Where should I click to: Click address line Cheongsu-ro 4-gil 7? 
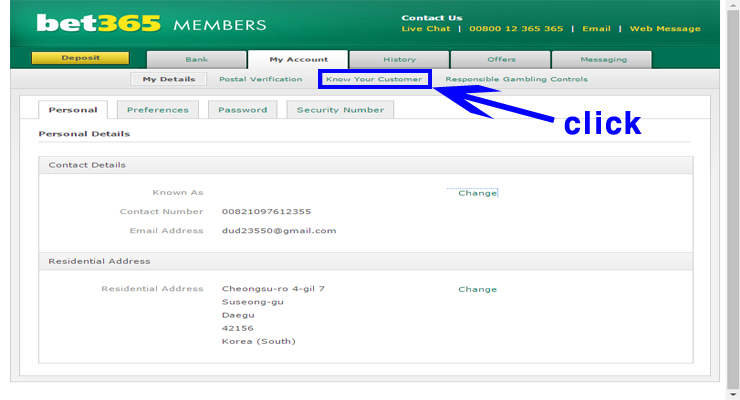tap(273, 289)
